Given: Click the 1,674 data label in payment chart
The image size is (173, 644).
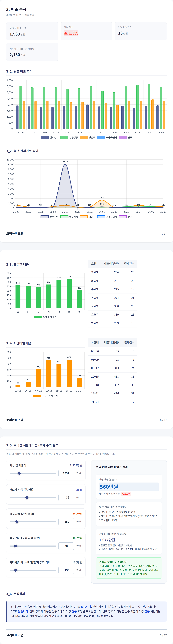Looking at the screenshot, I should coord(102,197).
